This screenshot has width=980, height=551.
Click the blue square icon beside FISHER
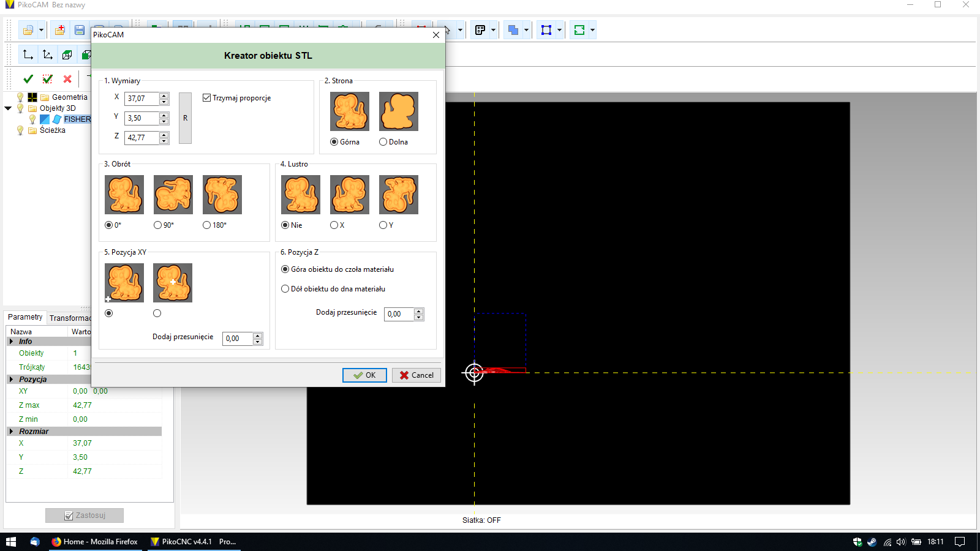44,119
